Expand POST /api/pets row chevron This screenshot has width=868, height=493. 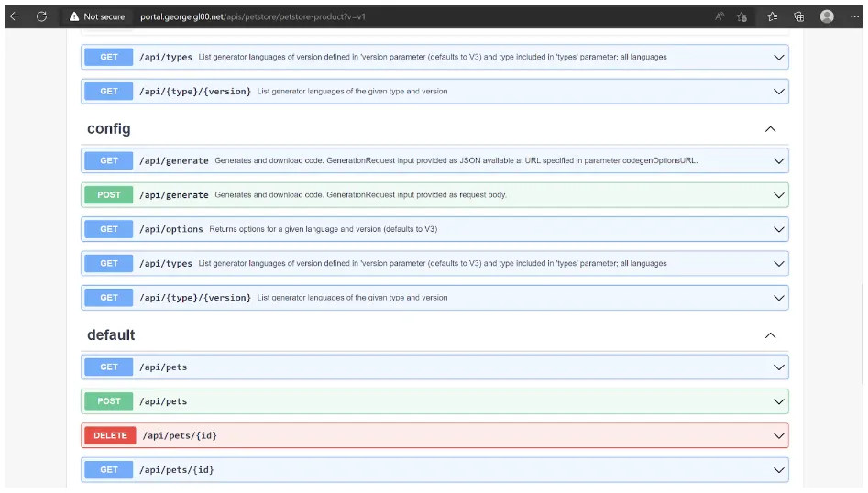coord(778,401)
